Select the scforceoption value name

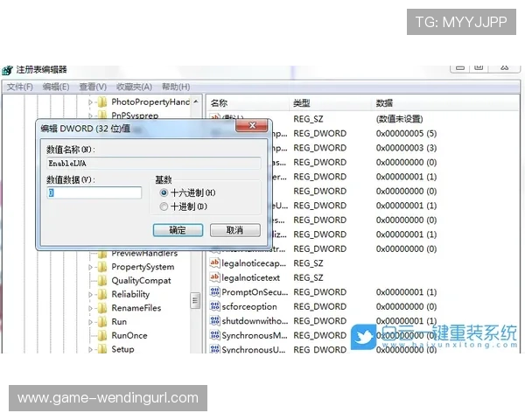pyautogui.click(x=249, y=307)
